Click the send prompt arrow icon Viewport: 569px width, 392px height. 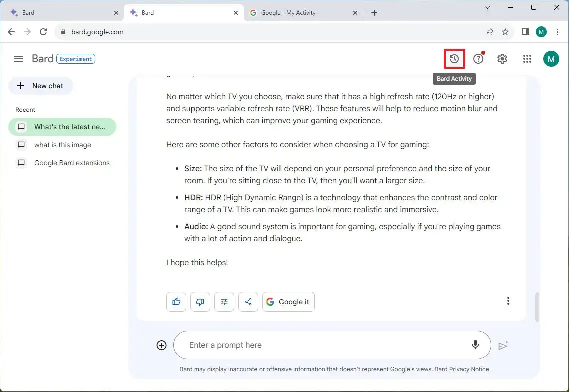[x=503, y=345]
